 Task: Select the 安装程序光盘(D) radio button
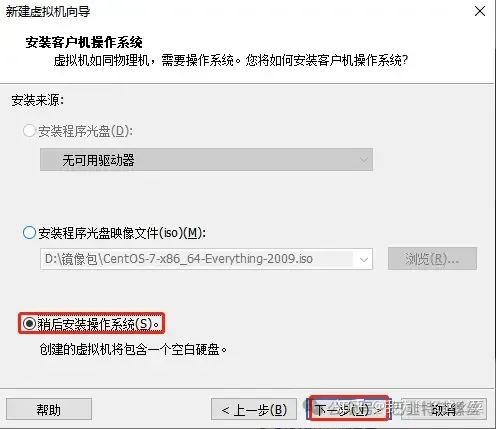pos(29,131)
